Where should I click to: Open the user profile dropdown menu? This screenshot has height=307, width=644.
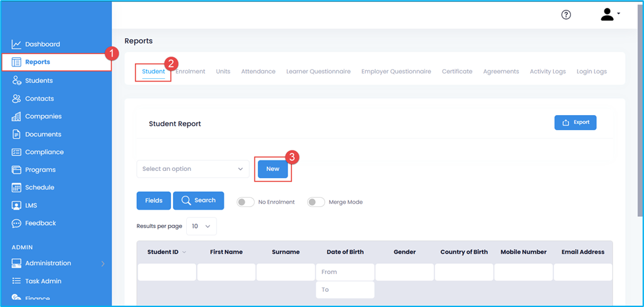pyautogui.click(x=610, y=14)
